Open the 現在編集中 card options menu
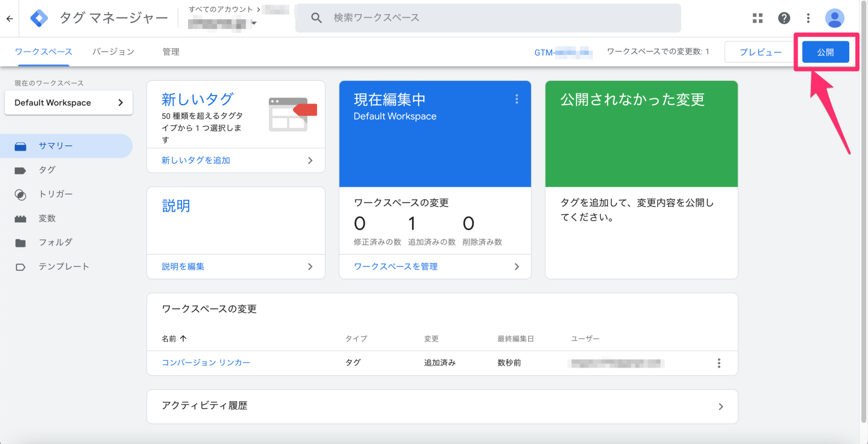The width and height of the screenshot is (868, 444). (517, 98)
